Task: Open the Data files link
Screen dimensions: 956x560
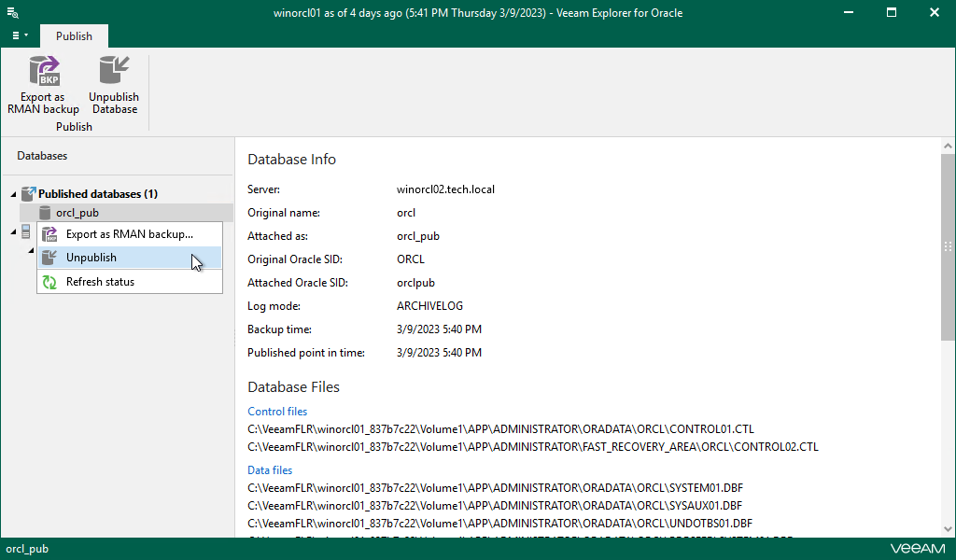Action: pos(270,469)
